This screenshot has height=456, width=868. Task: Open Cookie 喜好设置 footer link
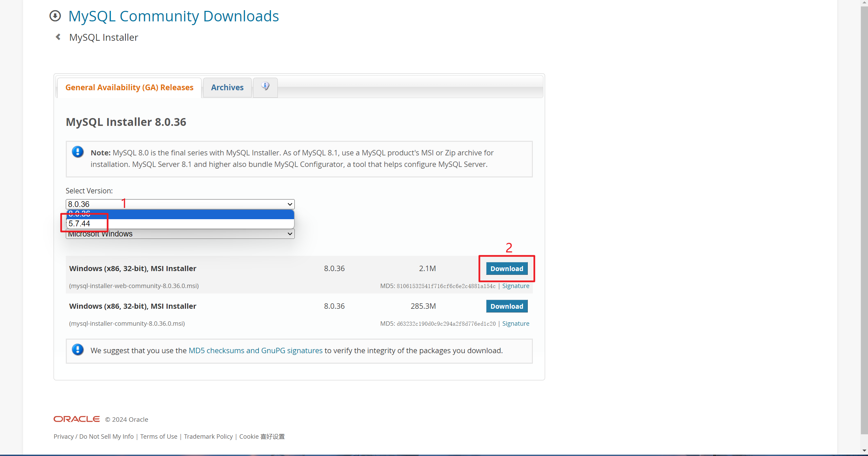click(262, 436)
